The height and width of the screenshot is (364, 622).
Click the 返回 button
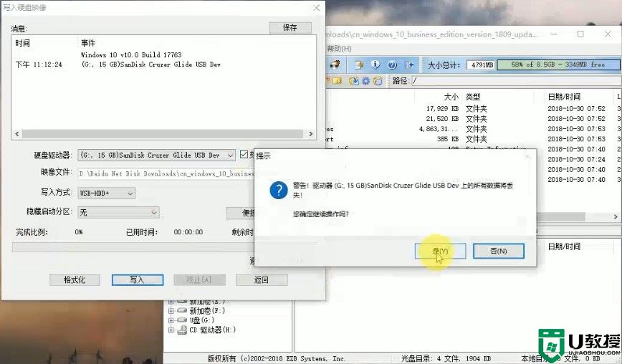point(262,279)
